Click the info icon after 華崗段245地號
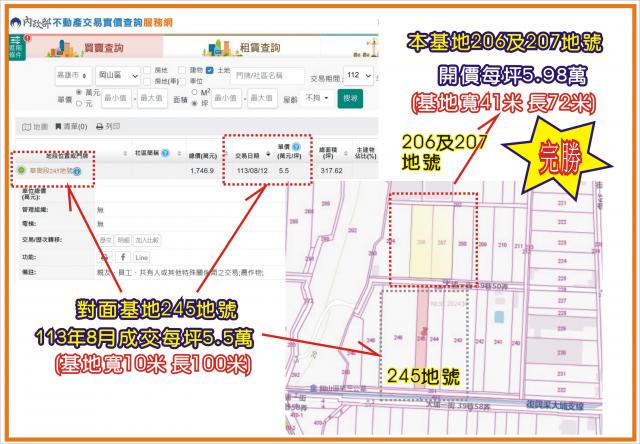The image size is (640, 444). tap(77, 170)
